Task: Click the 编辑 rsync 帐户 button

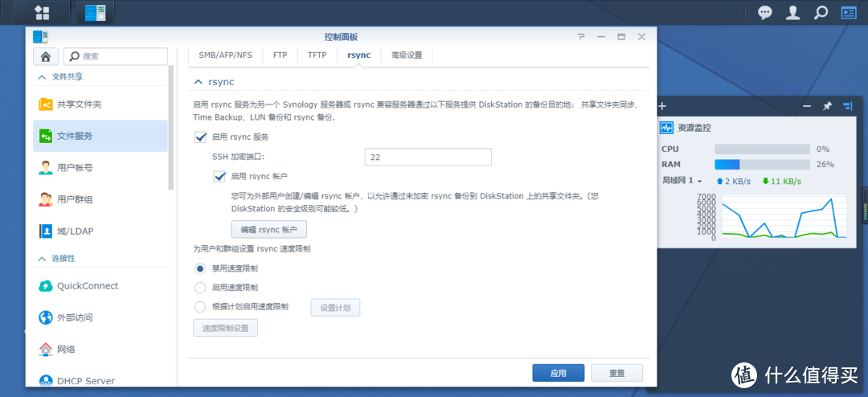Action: (269, 229)
